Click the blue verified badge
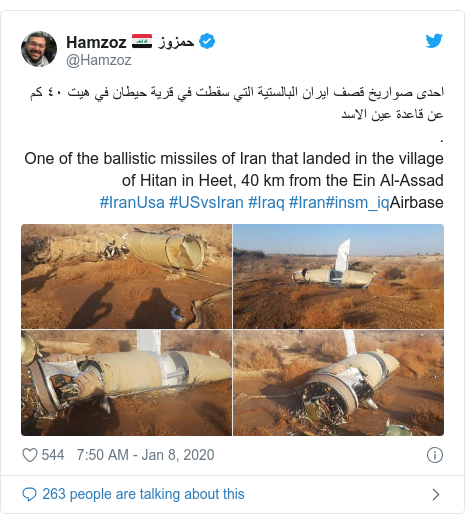The image size is (465, 524). click(207, 41)
